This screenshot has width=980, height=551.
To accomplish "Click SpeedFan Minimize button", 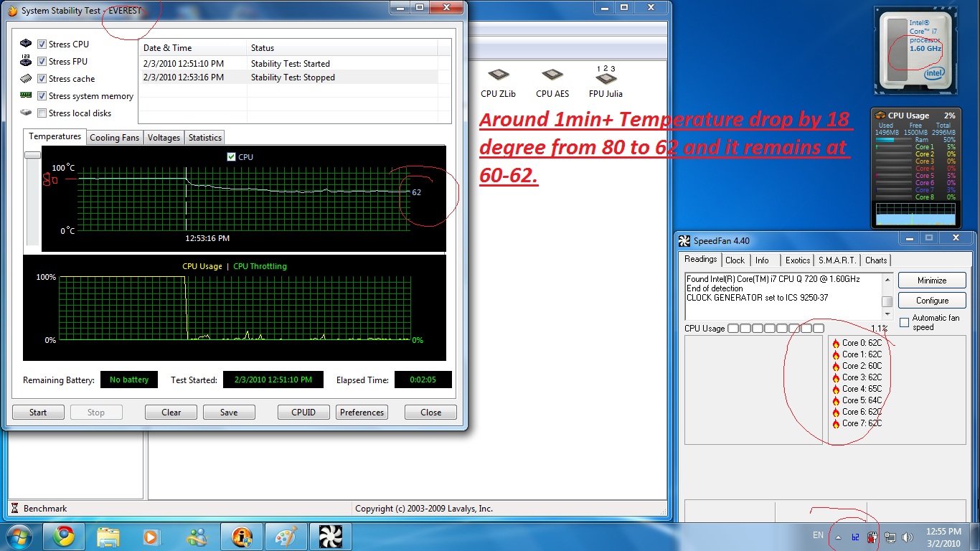I will (932, 280).
